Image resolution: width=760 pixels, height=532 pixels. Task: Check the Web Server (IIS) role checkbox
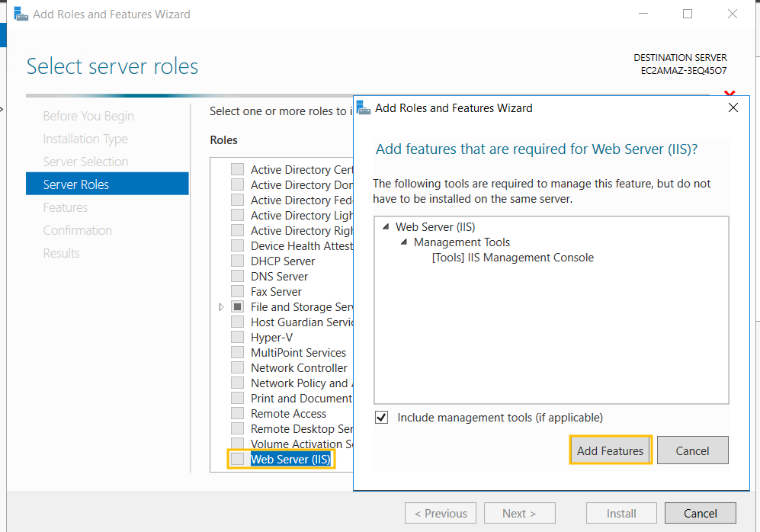coord(238,459)
